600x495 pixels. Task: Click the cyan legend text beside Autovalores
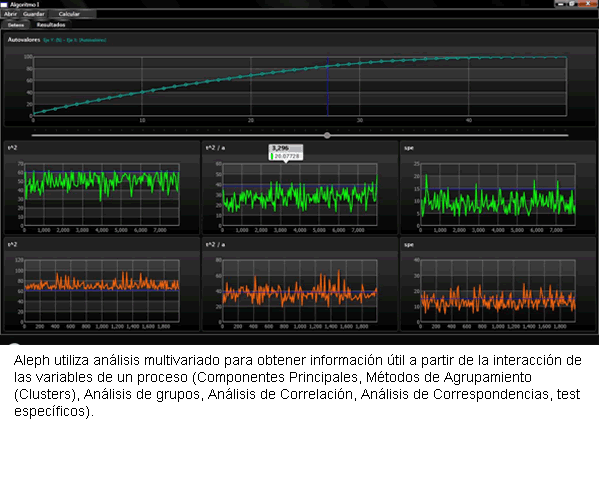coord(75,40)
